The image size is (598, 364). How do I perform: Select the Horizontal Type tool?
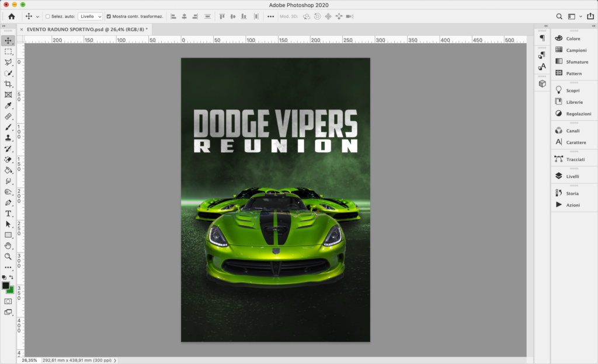click(x=8, y=213)
